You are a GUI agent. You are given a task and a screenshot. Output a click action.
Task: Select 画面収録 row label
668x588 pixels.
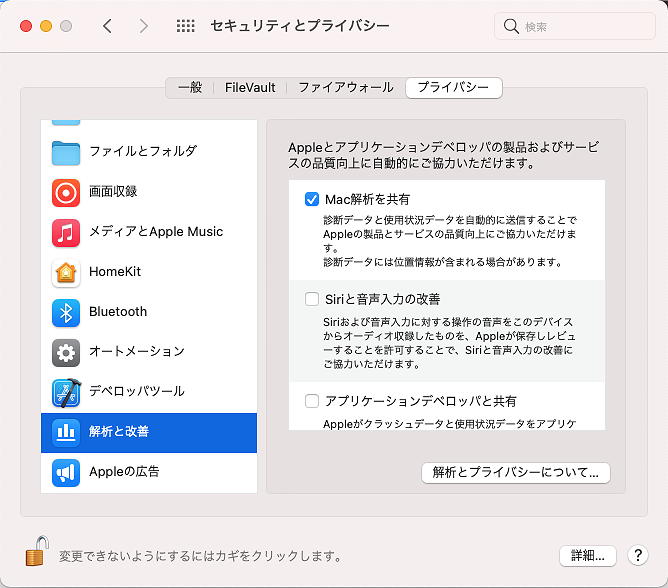(113, 191)
